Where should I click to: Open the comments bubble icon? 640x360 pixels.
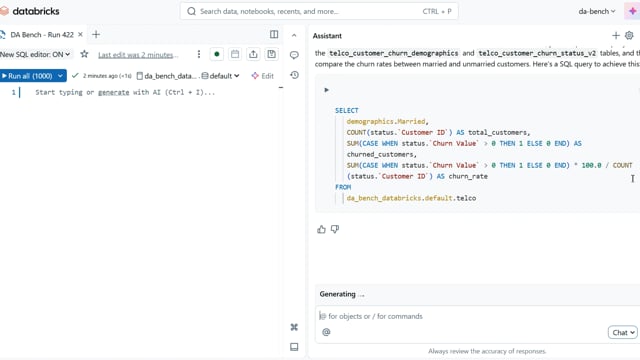click(294, 55)
